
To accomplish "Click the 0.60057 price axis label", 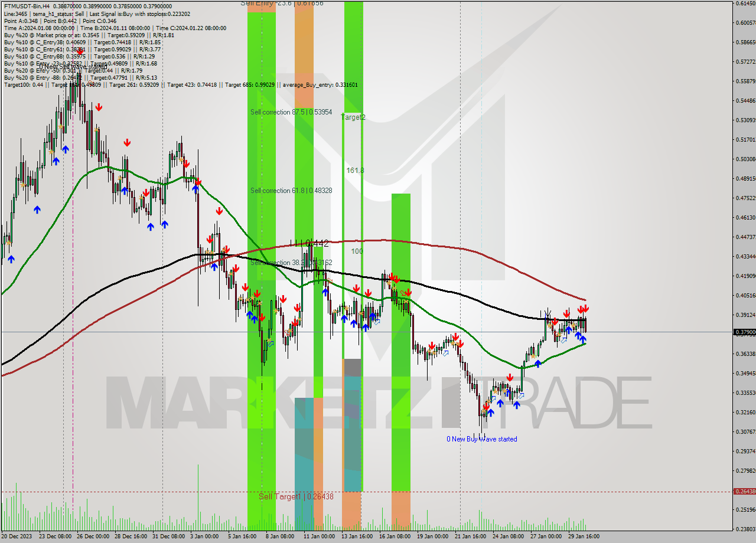I will (745, 23).
